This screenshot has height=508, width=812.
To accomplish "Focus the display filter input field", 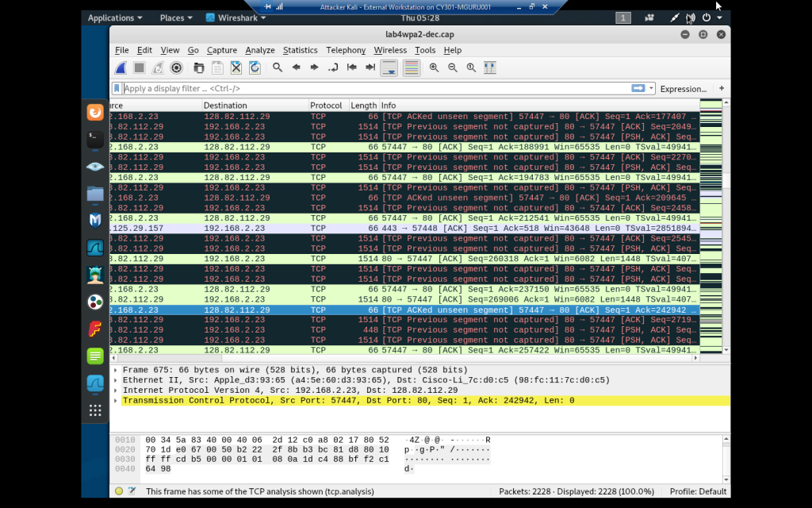I will pyautogui.click(x=376, y=89).
